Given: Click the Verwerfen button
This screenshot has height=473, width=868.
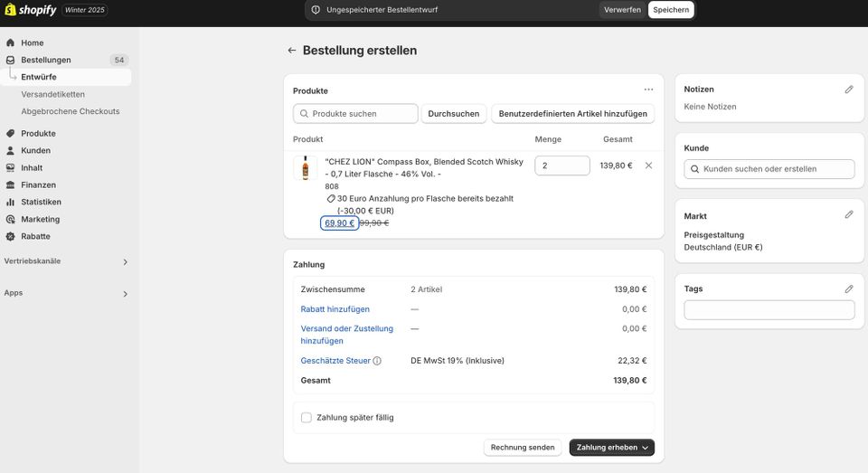Looking at the screenshot, I should click(x=622, y=10).
